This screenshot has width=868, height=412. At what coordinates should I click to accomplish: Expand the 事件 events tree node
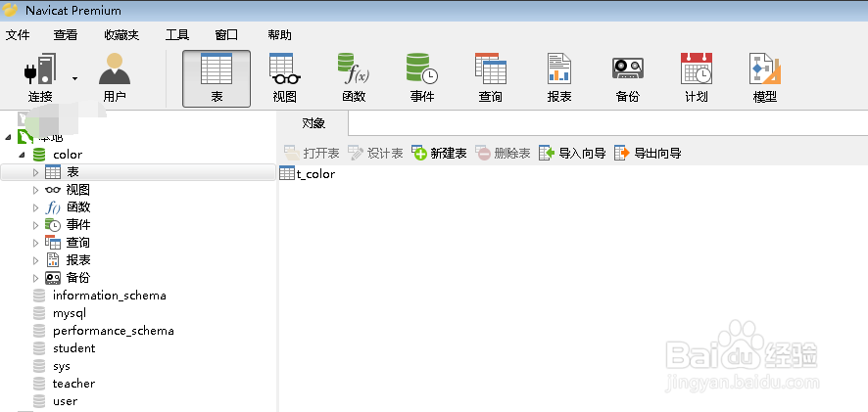(x=36, y=225)
